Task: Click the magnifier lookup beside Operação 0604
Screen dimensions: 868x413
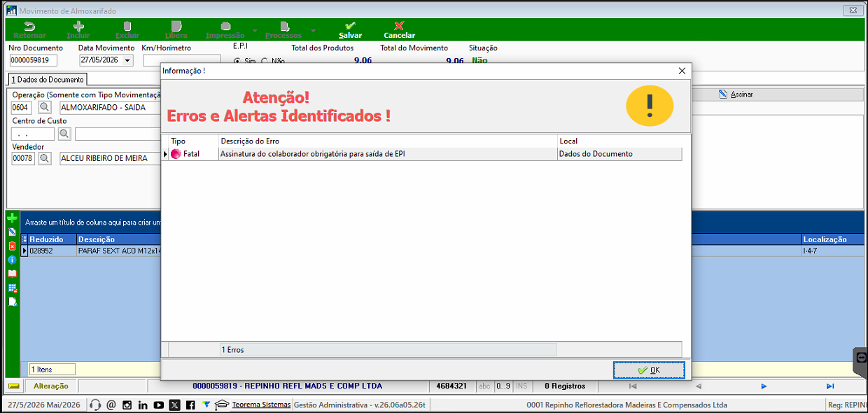Action: (44, 107)
